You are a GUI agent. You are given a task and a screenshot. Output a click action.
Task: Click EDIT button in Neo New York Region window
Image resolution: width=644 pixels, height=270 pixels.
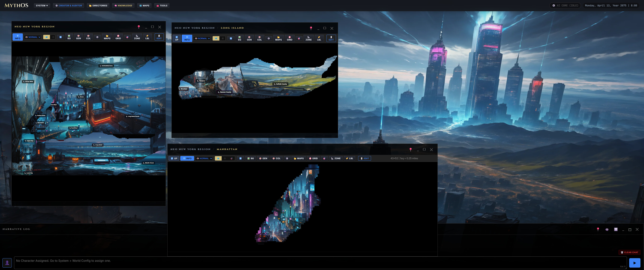[x=159, y=37]
